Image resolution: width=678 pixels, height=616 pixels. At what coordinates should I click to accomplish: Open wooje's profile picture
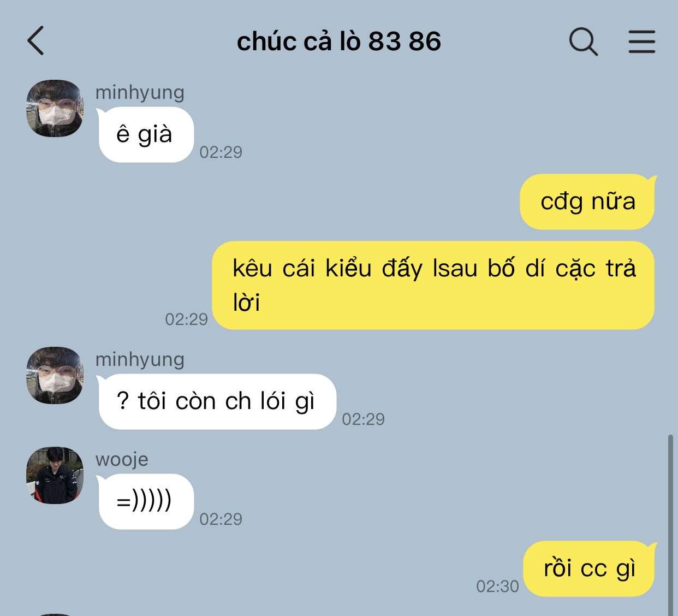point(55,475)
